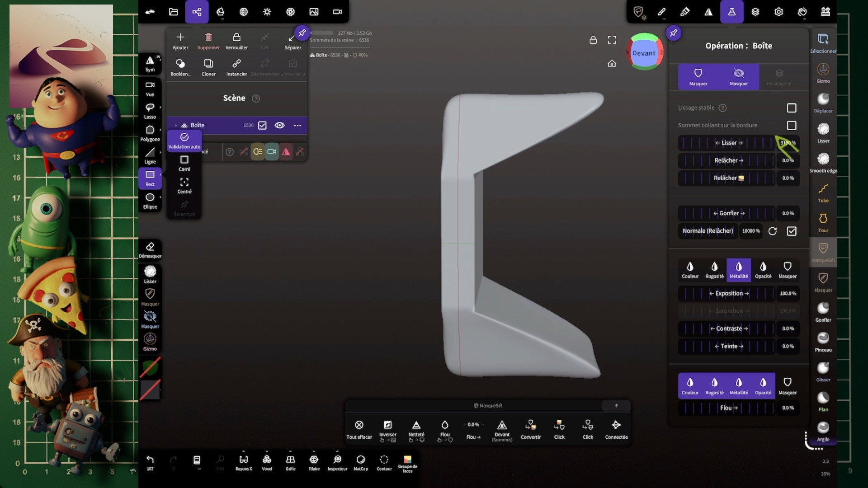Hide Boîte with the eye icon
Image resolution: width=868 pixels, height=488 pixels.
[279, 125]
